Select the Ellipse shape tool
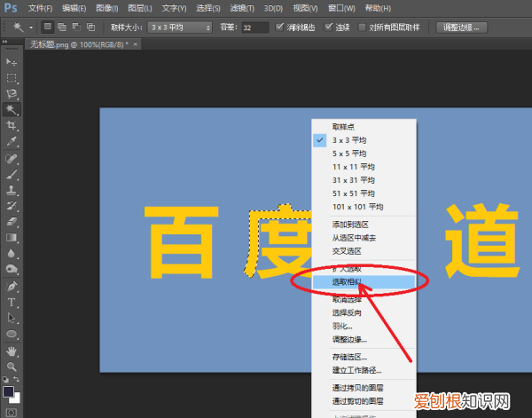Viewport: 532px width, 418px height. point(12,334)
